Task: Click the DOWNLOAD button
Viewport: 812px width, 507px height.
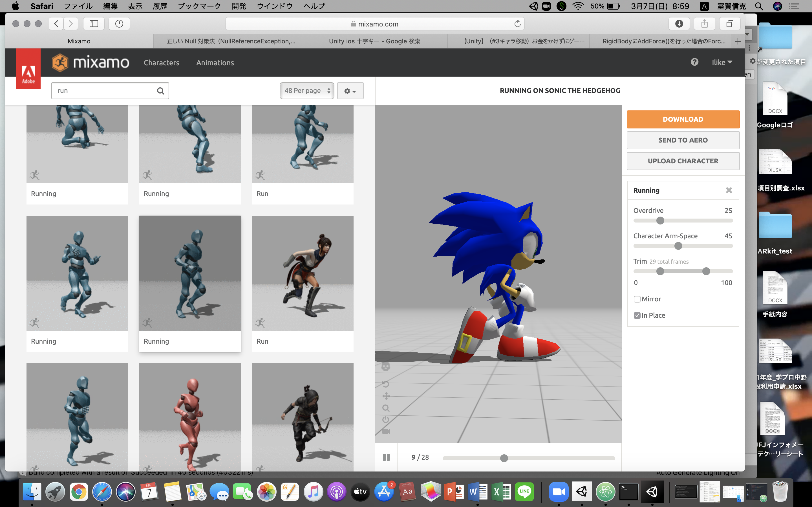Action: pos(683,119)
